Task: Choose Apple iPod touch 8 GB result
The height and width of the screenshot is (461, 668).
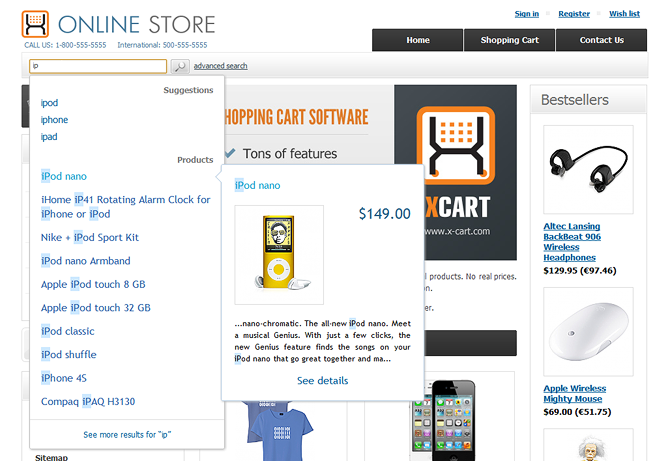Action: [93, 284]
